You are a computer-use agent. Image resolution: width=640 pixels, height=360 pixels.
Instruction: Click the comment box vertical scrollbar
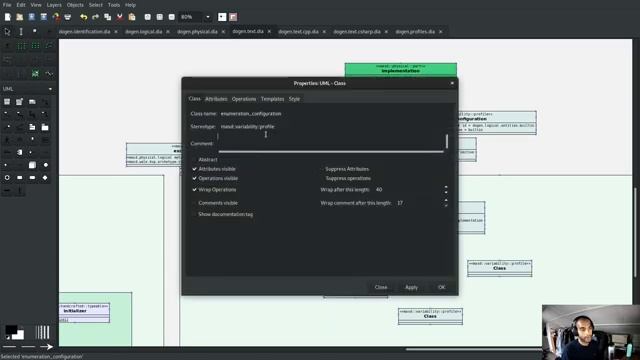click(x=447, y=142)
